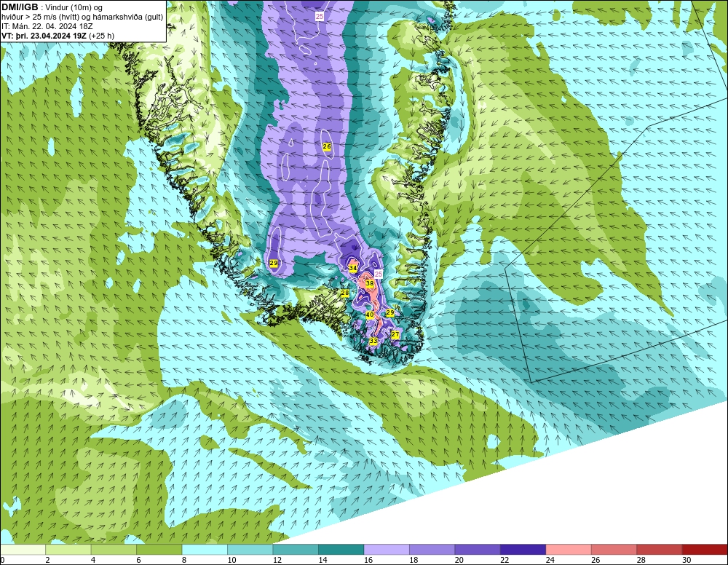
Task: Pick the dark red above-30 m/s legend swatch
Action: pos(705,550)
